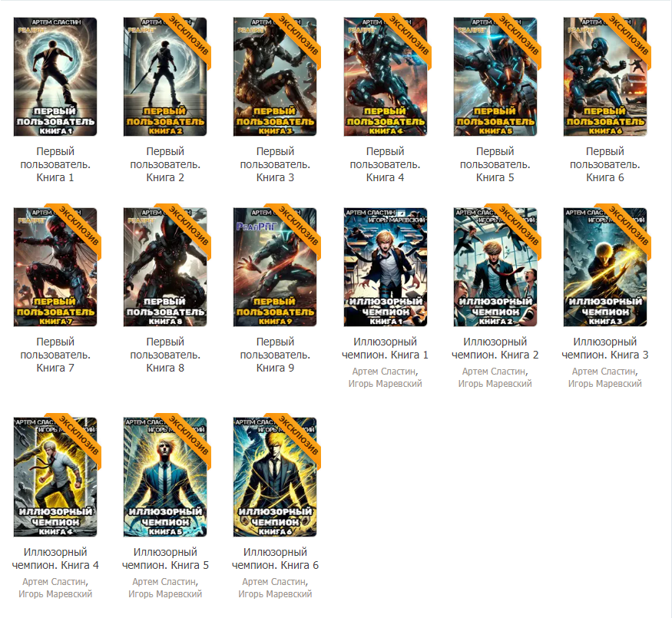
Task: Open authors link under Иллюзорный чемпион Книга 5
Action: (165, 587)
